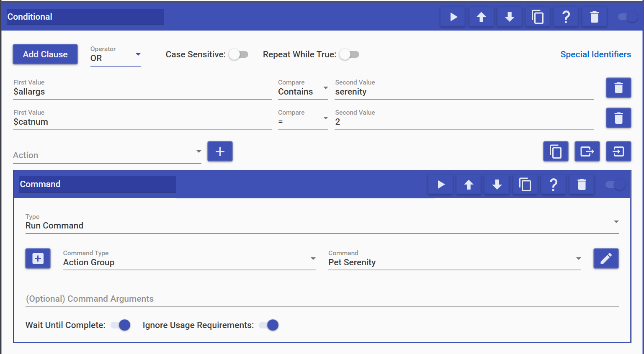The width and height of the screenshot is (644, 354).
Task: Turn off Wait Until Complete
Action: point(121,325)
